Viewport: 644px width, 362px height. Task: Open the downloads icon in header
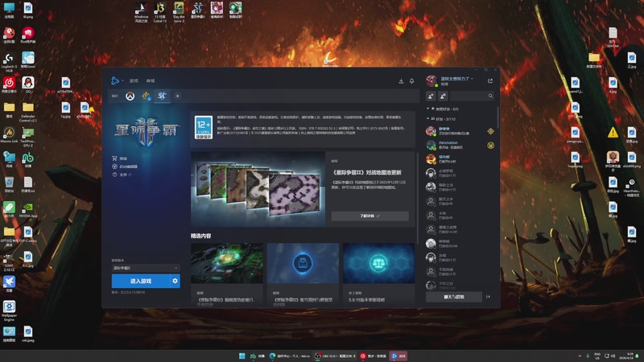401,81
